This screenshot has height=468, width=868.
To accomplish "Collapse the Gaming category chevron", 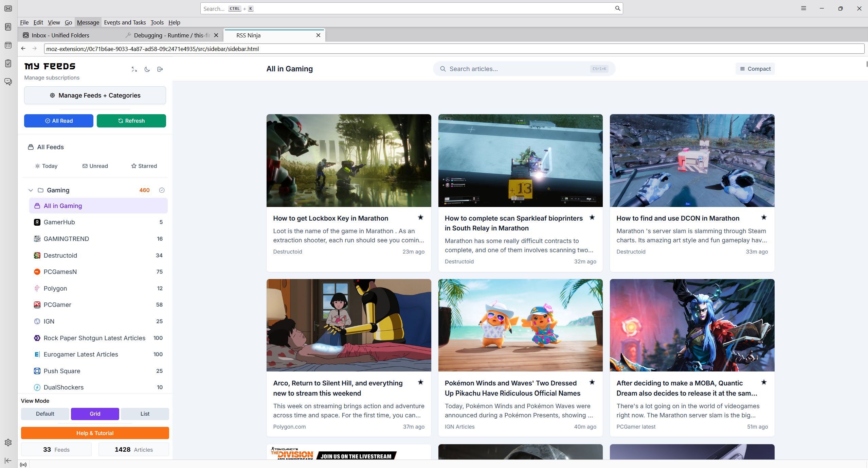I will click(x=31, y=190).
